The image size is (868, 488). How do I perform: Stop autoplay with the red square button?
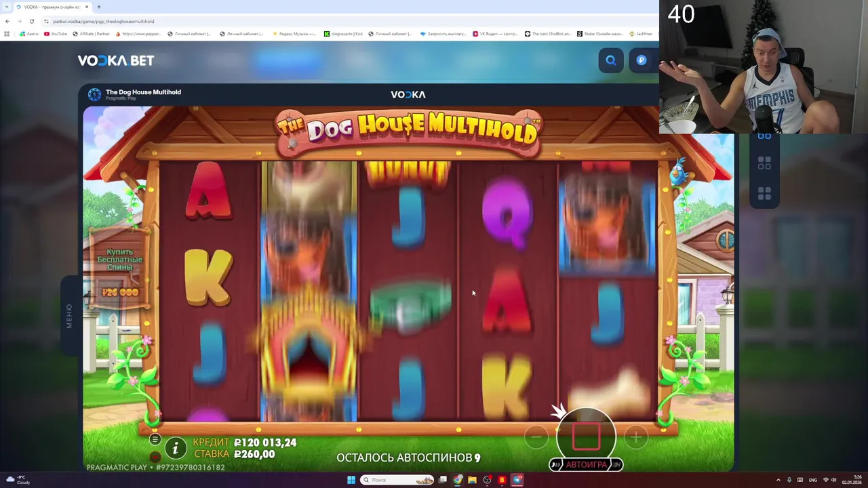587,437
